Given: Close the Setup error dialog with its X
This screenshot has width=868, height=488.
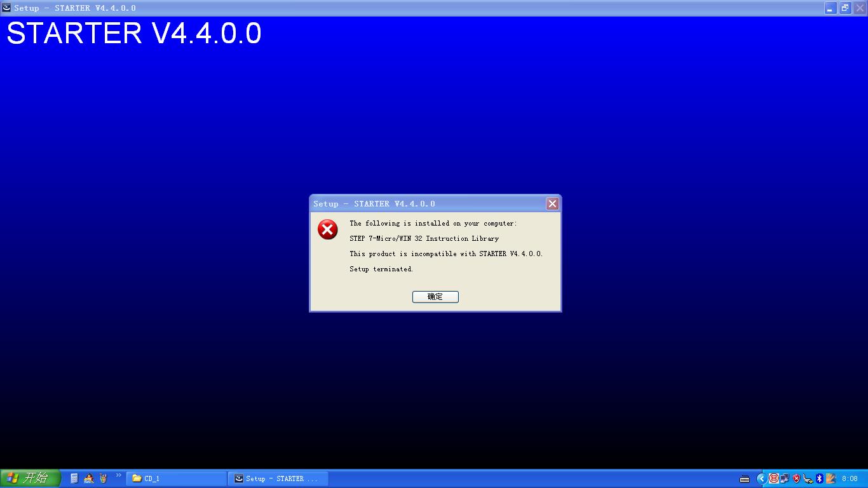Looking at the screenshot, I should (x=552, y=203).
